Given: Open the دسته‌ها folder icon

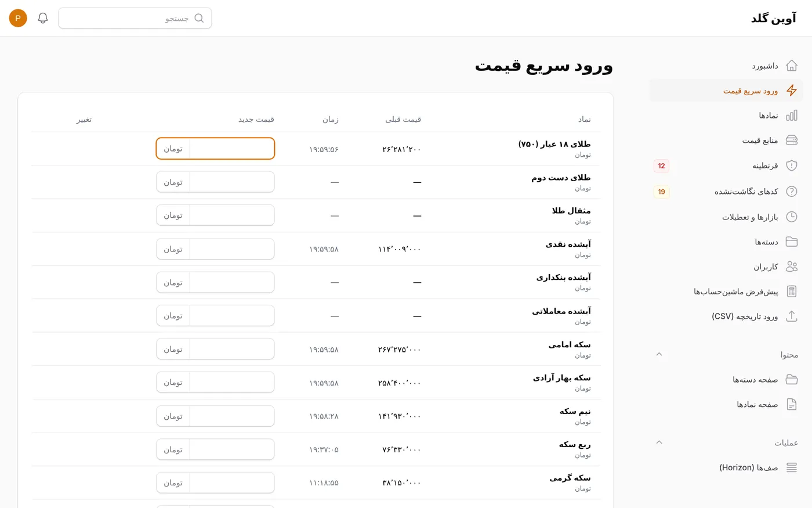Looking at the screenshot, I should click(x=791, y=242).
